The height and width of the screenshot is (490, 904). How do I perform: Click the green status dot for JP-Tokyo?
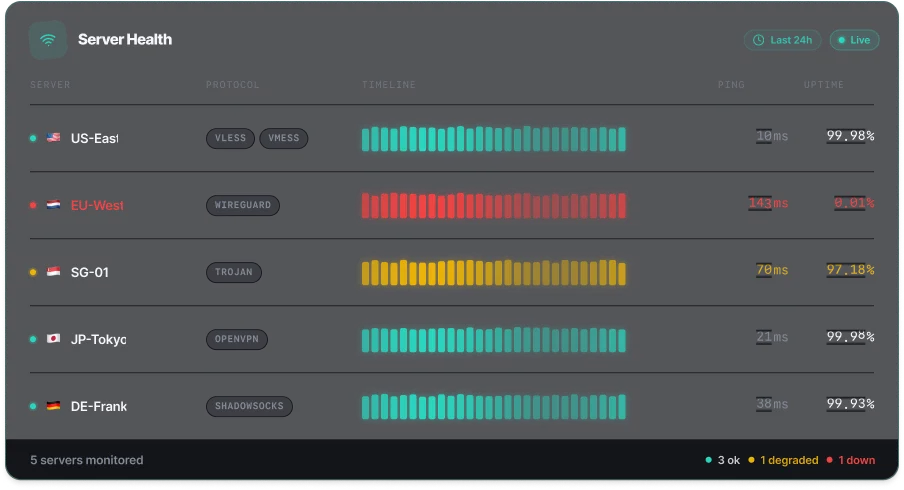click(33, 339)
